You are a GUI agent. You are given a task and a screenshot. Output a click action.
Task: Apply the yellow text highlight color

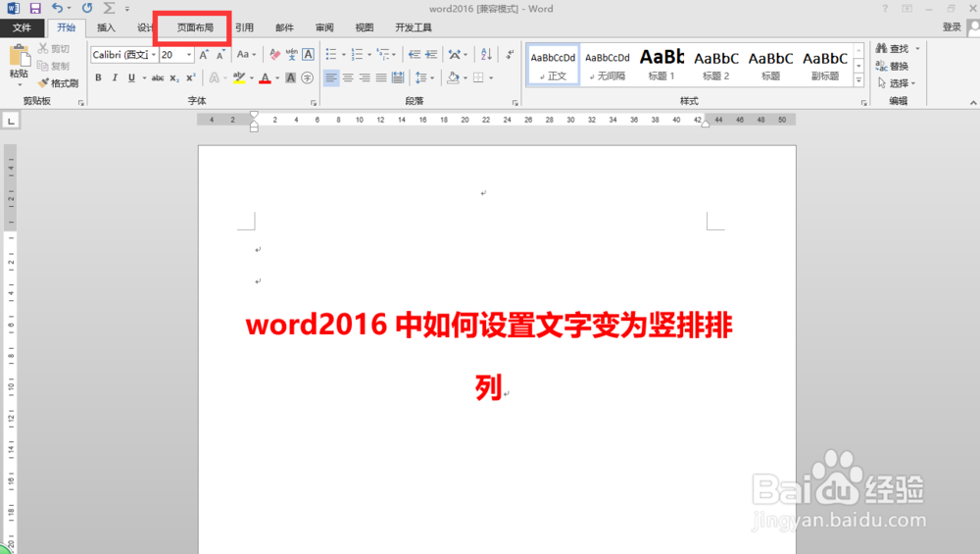pos(239,78)
